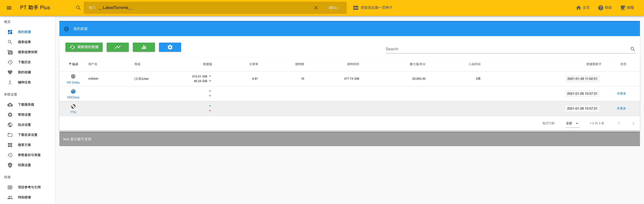The height and width of the screenshot is (204, 644).
Task: Sort table by 分享率 column header
Action: [x=253, y=64]
